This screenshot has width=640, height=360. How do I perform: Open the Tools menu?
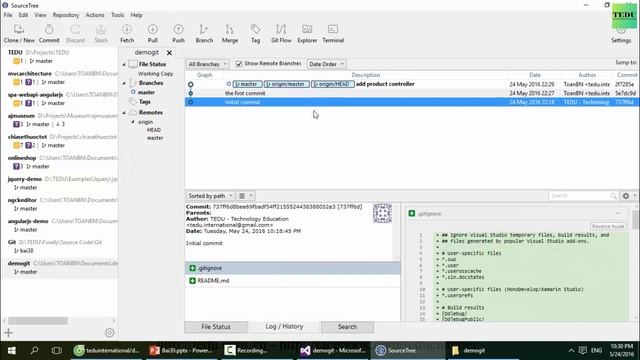118,15
